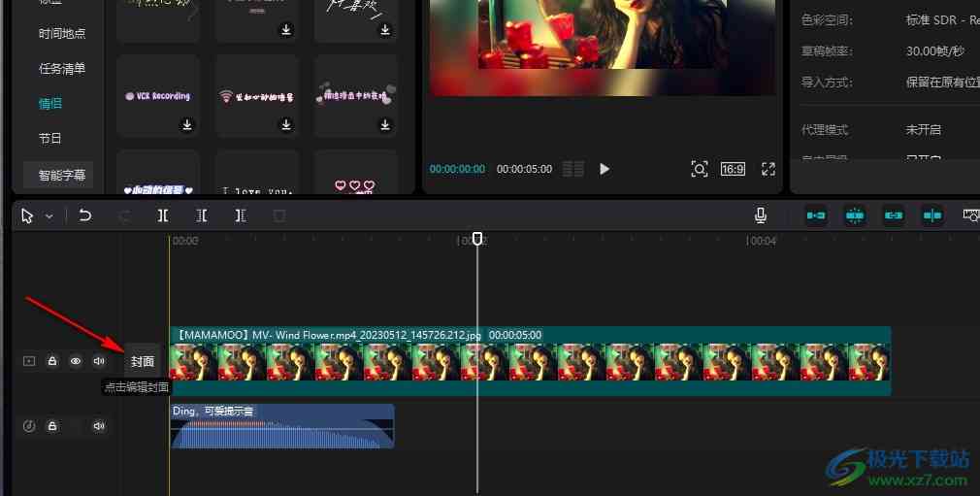The width and height of the screenshot is (980, 496).
Task: Download the wifi signal text template
Action: pyautogui.click(x=285, y=125)
